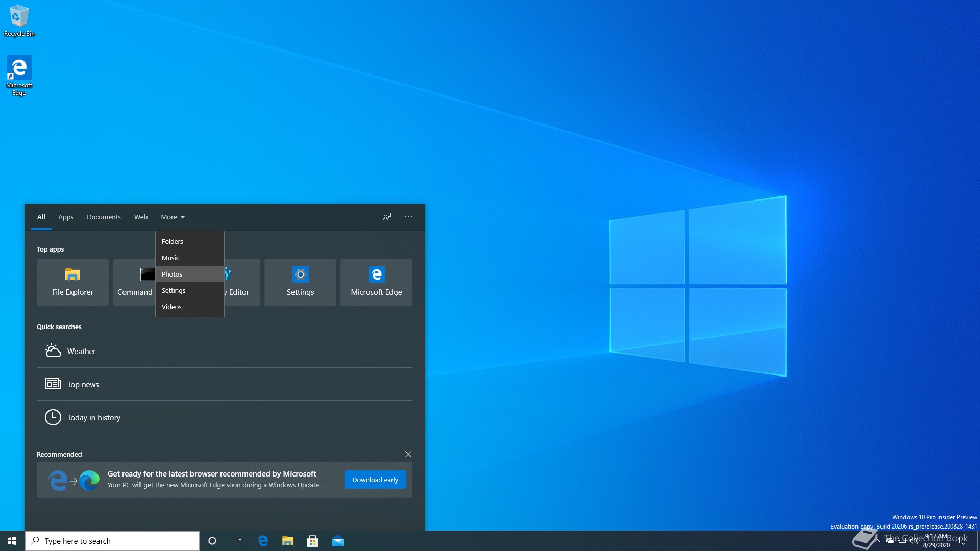The height and width of the screenshot is (551, 980).
Task: Switch to the Documents search tab
Action: click(x=104, y=217)
